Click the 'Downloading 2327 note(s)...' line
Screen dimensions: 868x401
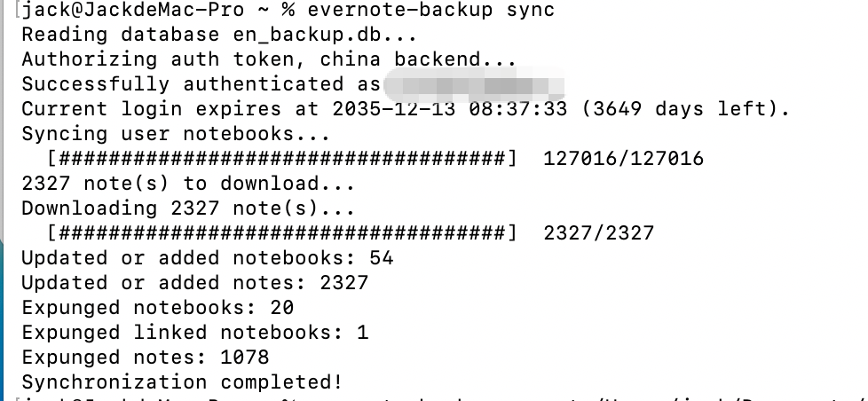pyautogui.click(x=188, y=209)
